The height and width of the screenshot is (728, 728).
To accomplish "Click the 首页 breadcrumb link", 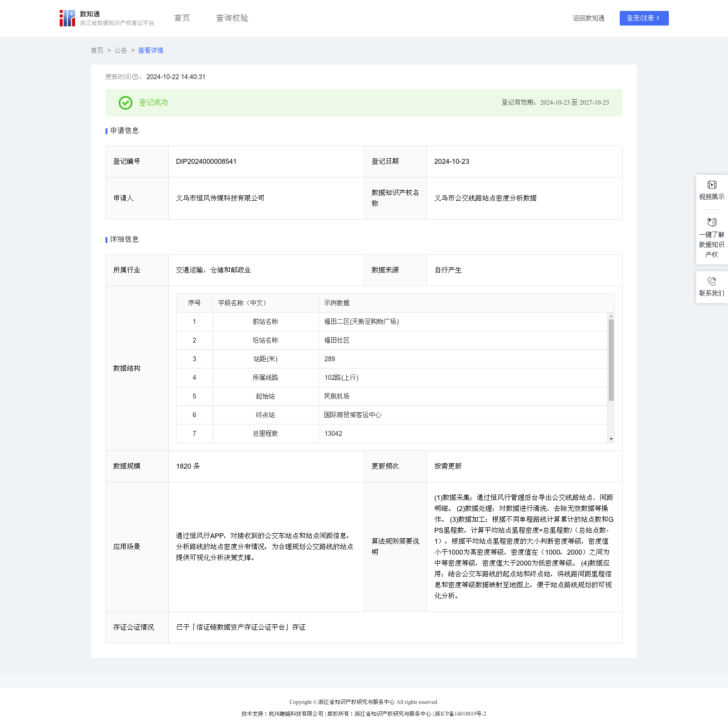I will (97, 51).
